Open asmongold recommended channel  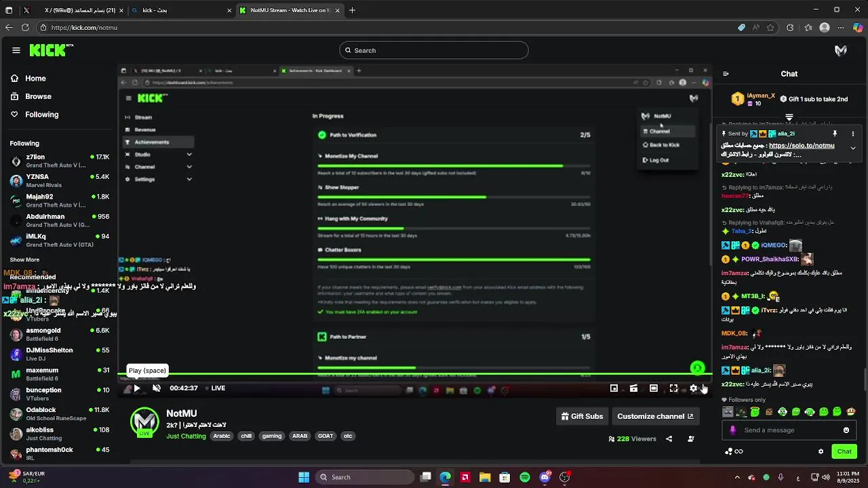click(x=60, y=334)
